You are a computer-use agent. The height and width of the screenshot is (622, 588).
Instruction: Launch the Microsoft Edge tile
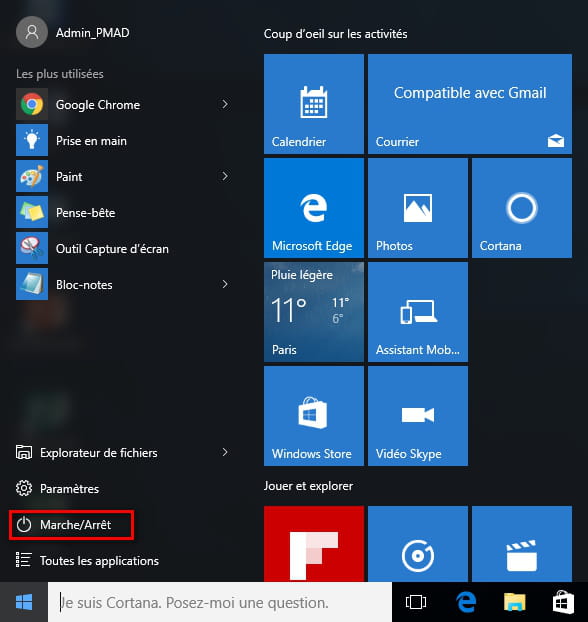click(313, 208)
